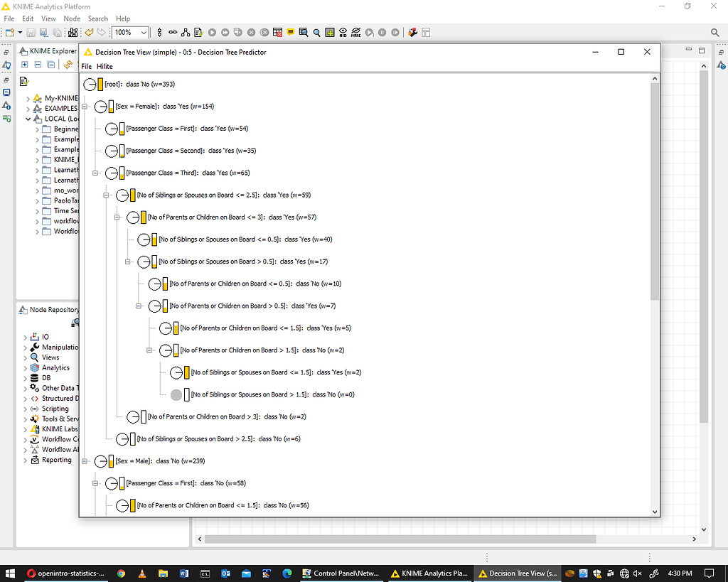Click the Undo toolbar icon
This screenshot has width=728, height=582.
click(x=88, y=32)
